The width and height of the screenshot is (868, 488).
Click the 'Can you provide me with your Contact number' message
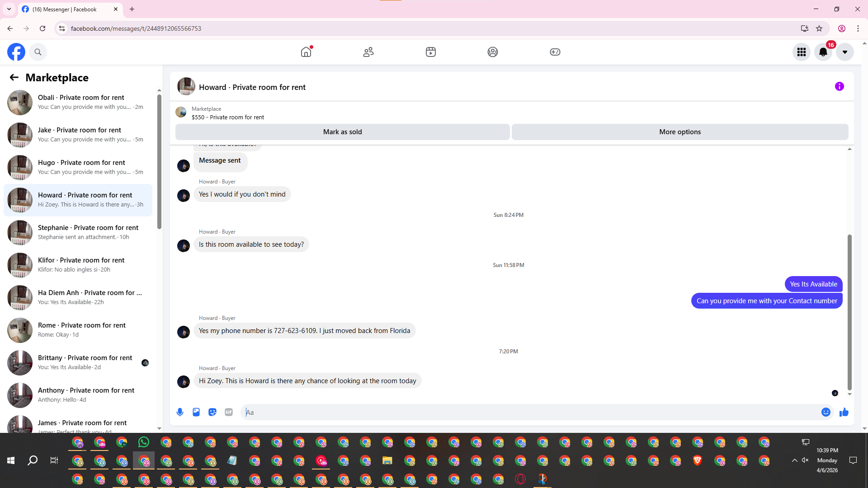pos(767,301)
